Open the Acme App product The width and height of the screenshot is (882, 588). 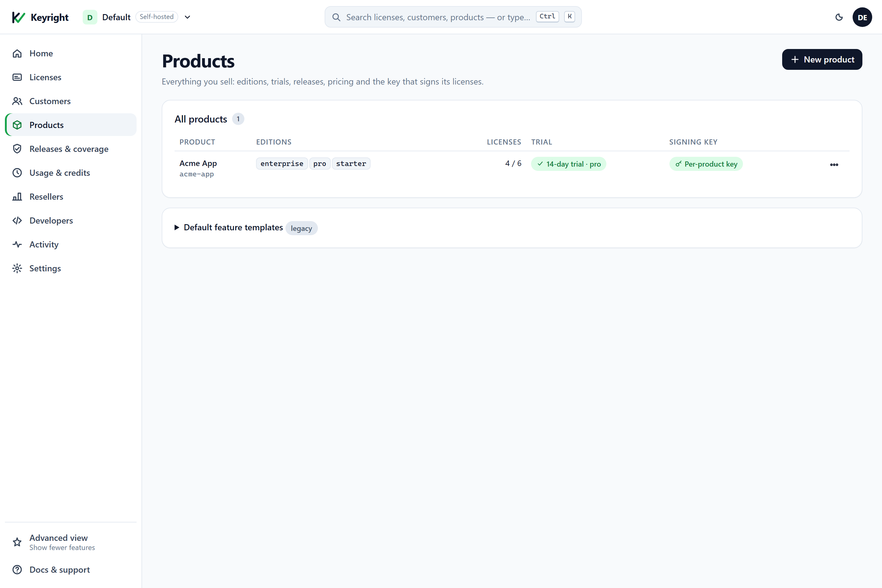pyautogui.click(x=198, y=164)
